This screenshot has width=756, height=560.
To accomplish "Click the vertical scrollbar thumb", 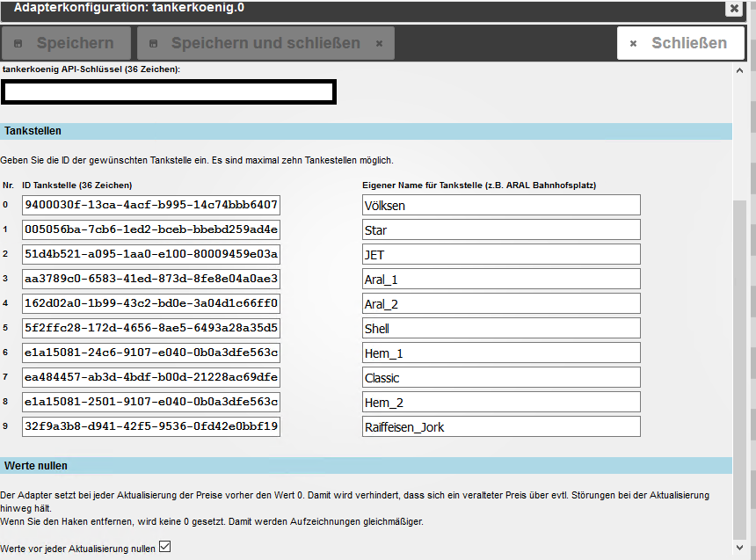I will point(739,369).
